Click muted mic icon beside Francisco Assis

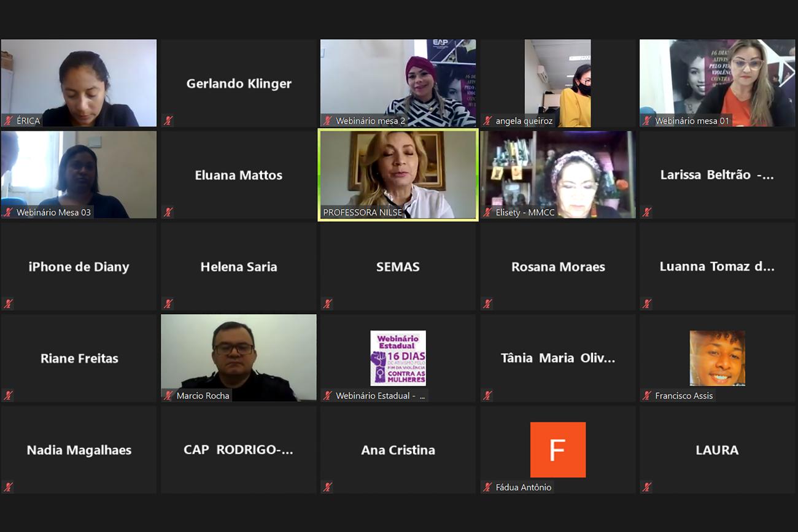[646, 396]
